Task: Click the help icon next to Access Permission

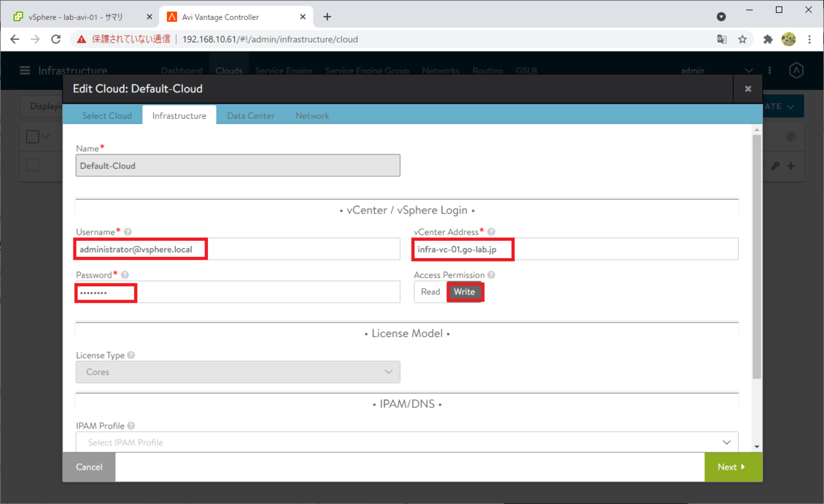Action: [x=491, y=275]
